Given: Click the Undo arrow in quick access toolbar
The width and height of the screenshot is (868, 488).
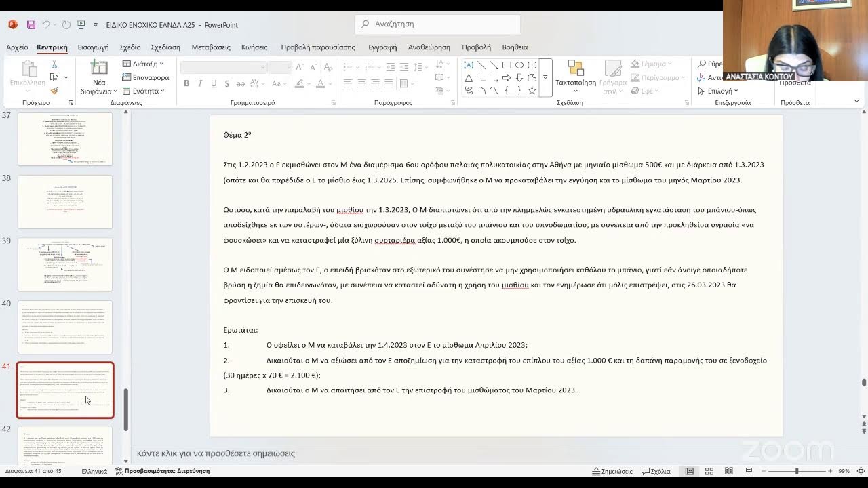Looking at the screenshot, I should 46,25.
